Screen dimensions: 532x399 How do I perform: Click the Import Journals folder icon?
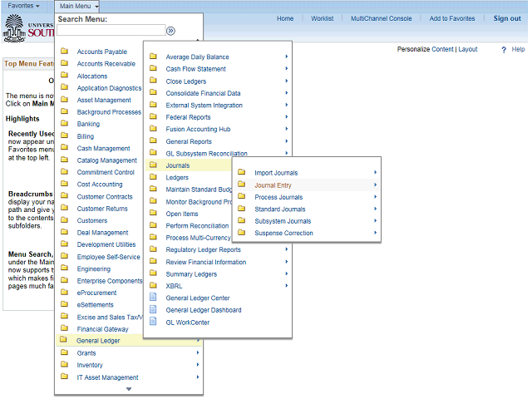pos(241,173)
